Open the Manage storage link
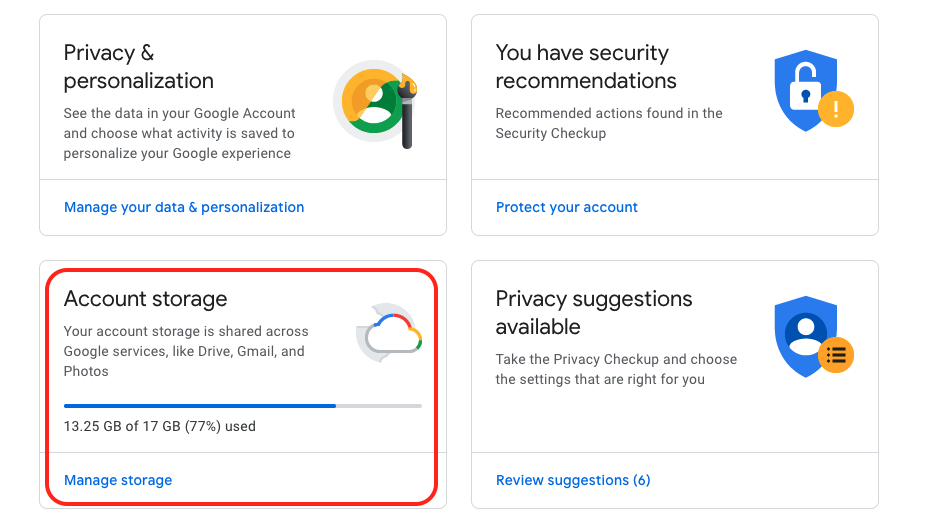929x524 pixels. [118, 480]
